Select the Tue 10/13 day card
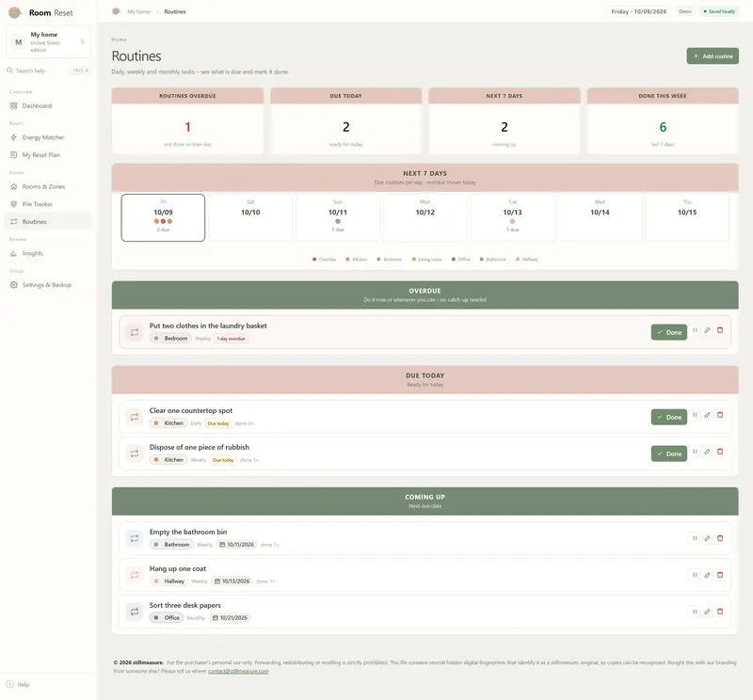 point(512,217)
